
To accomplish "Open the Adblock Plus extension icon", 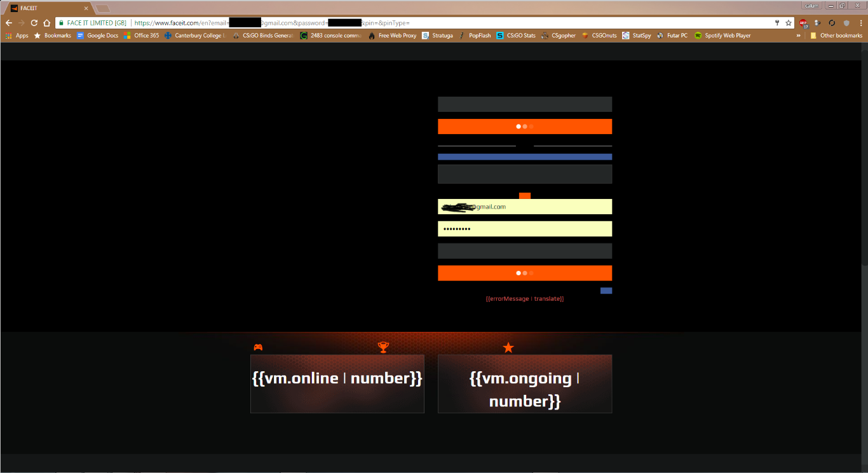I will pos(804,23).
